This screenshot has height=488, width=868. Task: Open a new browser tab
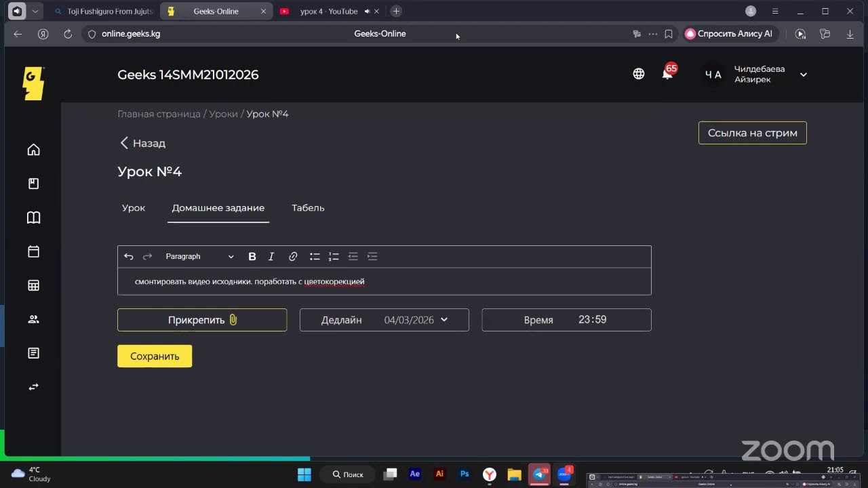396,11
